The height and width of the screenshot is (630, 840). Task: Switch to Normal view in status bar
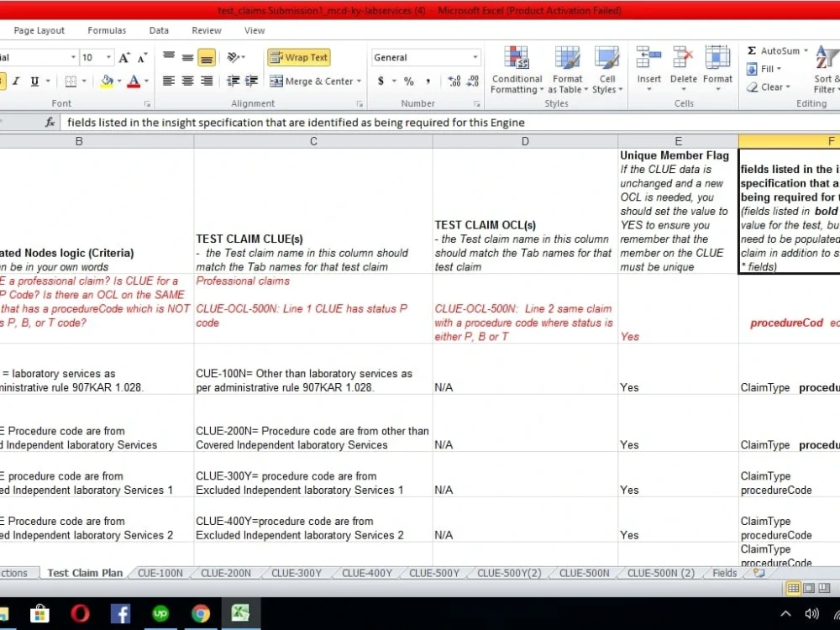pyautogui.click(x=794, y=588)
